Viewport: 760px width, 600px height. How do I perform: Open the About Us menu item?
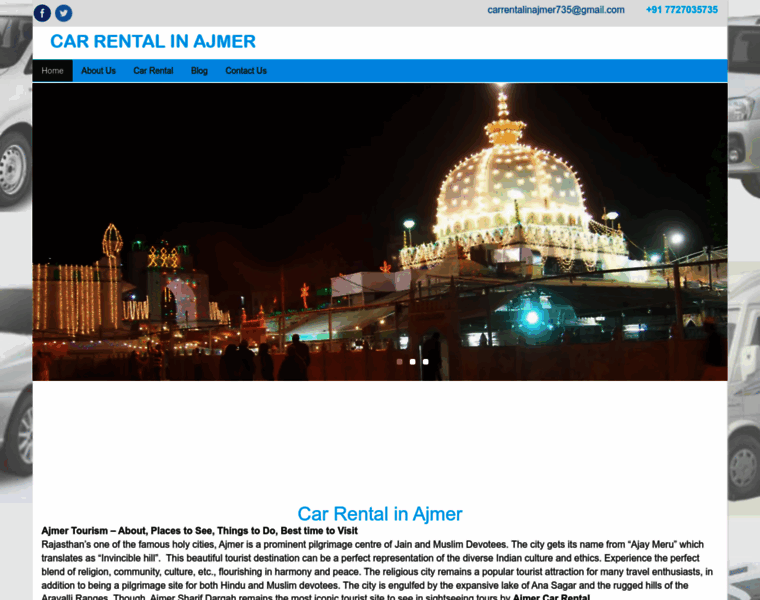point(98,71)
